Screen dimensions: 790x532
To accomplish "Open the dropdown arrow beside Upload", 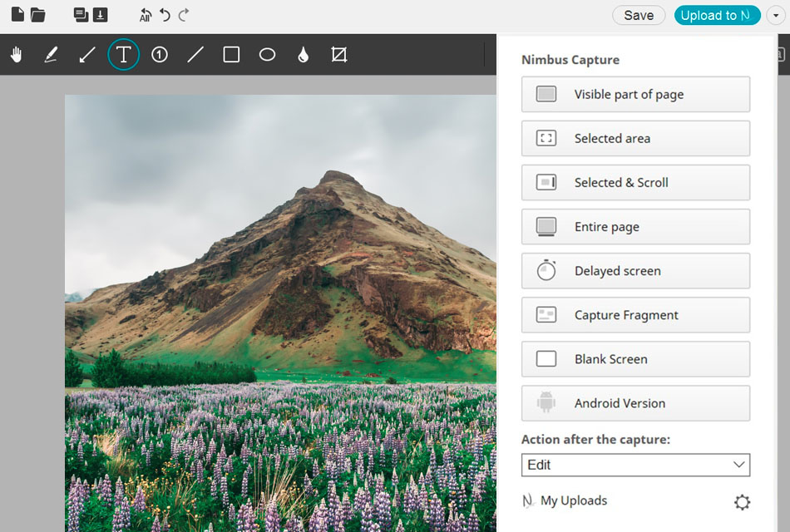I will (776, 15).
